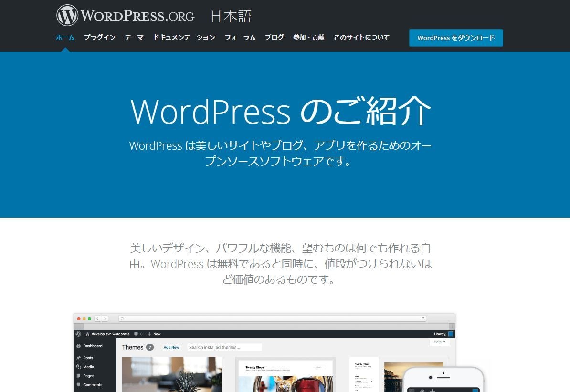Click the browser forward arrow in the demo screenshot
Viewport: 570px width, 392px height.
tap(105, 319)
